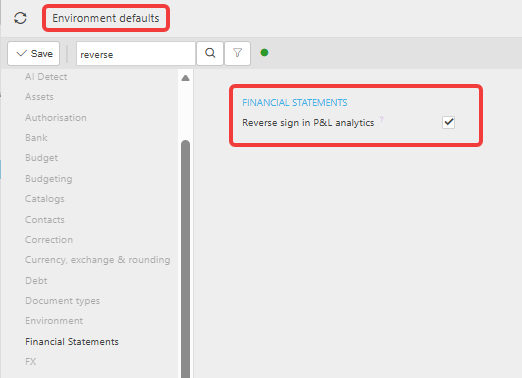
Task: Click the green status dot
Action: [x=264, y=53]
